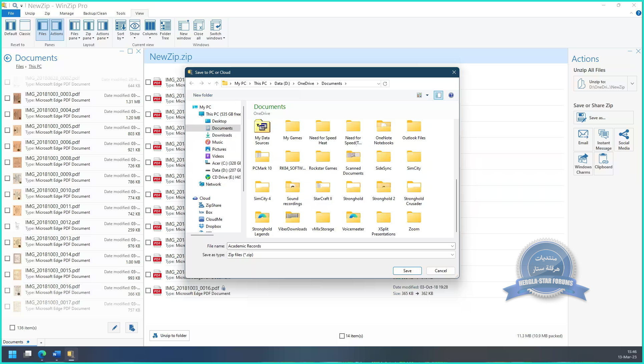The image size is (644, 364).
Task: Switch to the Tools tab
Action: 121,13
